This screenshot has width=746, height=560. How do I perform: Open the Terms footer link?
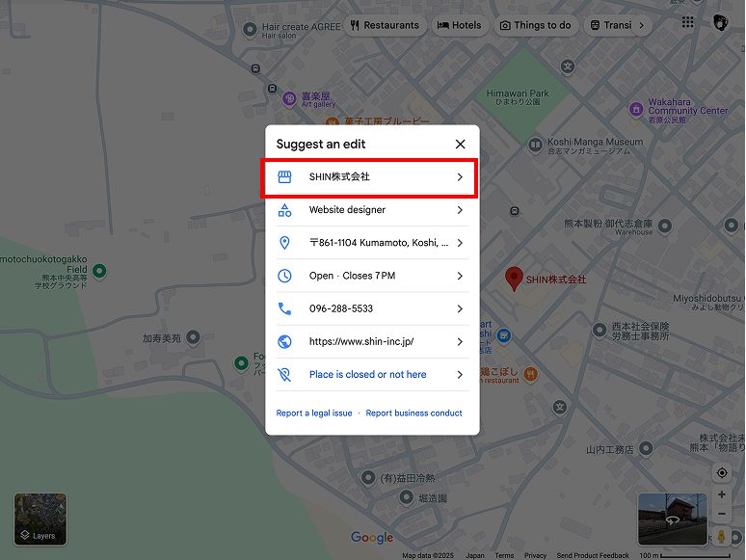click(x=504, y=555)
